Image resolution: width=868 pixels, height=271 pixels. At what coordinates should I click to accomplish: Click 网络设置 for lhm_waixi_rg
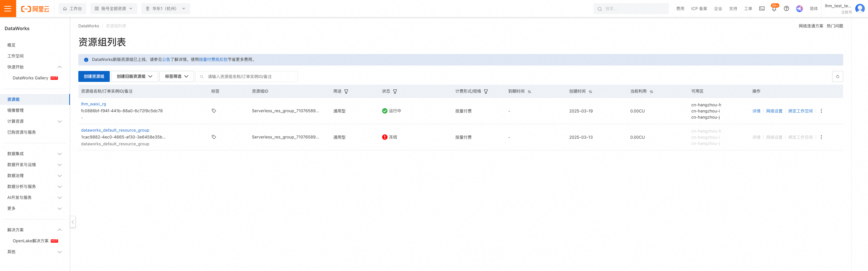[x=774, y=111]
